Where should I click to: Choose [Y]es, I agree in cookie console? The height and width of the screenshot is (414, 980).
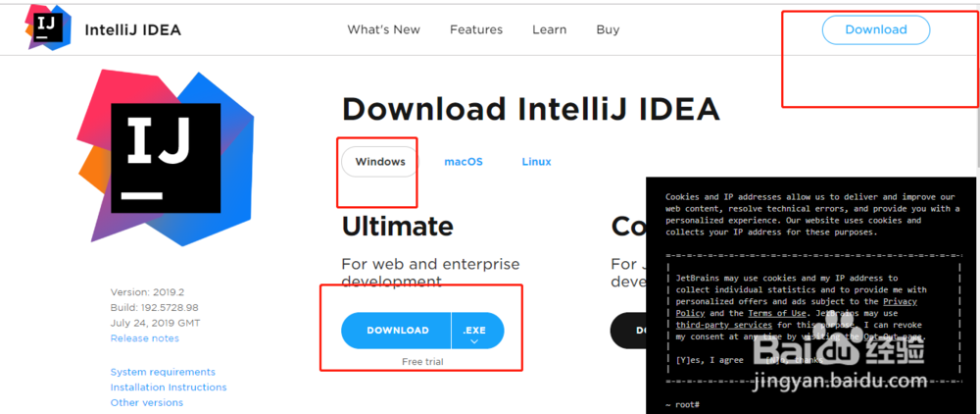pos(710,360)
